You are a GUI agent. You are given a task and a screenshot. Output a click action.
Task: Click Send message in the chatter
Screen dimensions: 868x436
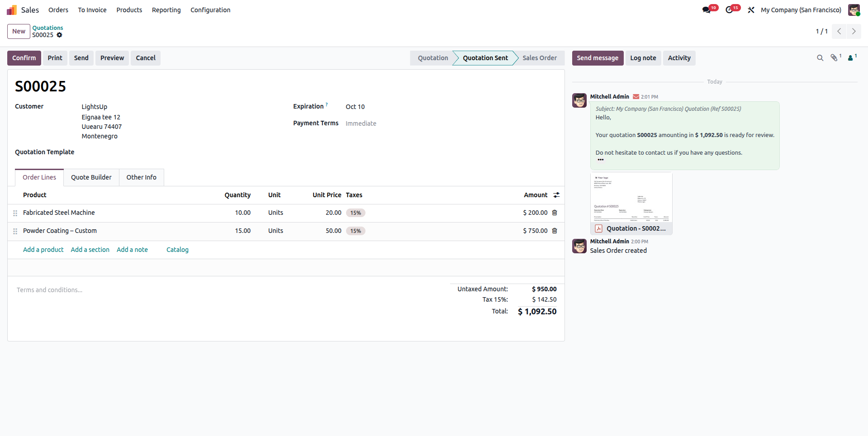tap(598, 58)
